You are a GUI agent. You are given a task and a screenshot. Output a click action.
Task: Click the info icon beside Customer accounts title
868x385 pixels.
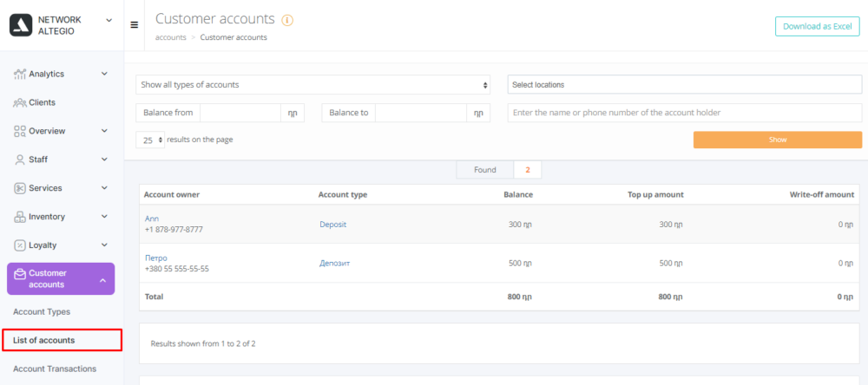(x=287, y=20)
